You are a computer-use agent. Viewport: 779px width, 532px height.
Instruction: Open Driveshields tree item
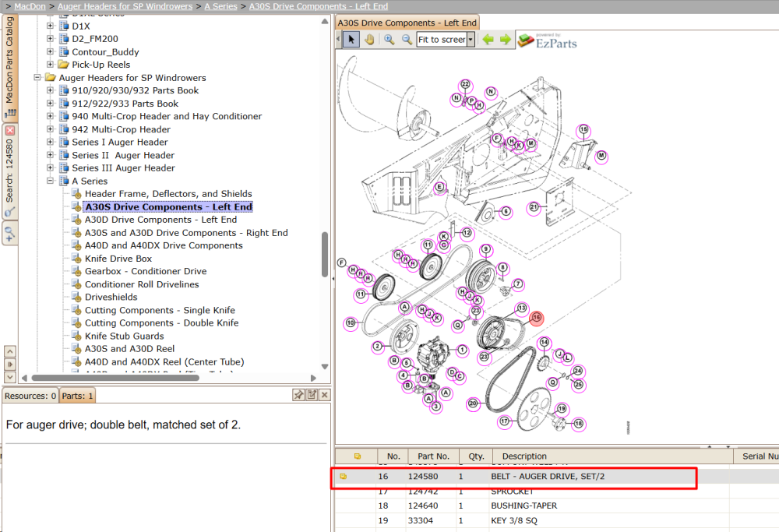tap(111, 297)
